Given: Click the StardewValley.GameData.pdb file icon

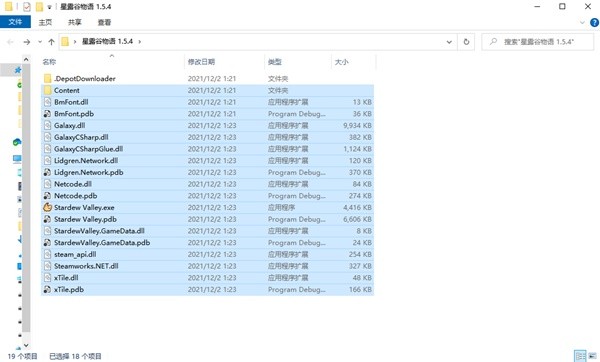Looking at the screenshot, I should (47, 243).
